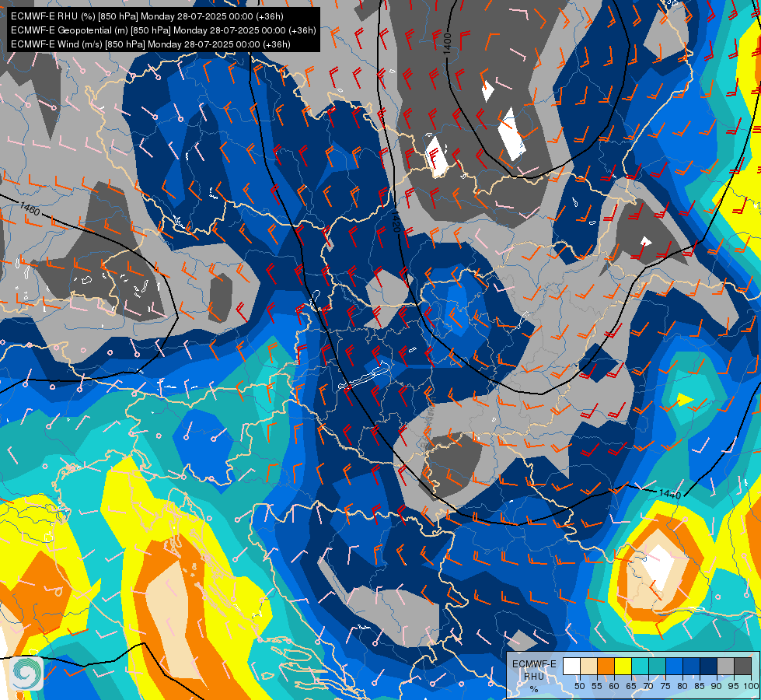Screen dimensions: 761x700
Task: Click the swirl logo in the bottom-left corner
Action: click(x=28, y=674)
